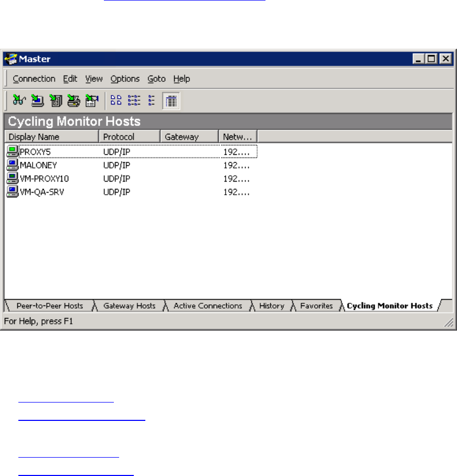Sort by the Protocol column header
The width and height of the screenshot is (457, 476).
tap(130, 137)
